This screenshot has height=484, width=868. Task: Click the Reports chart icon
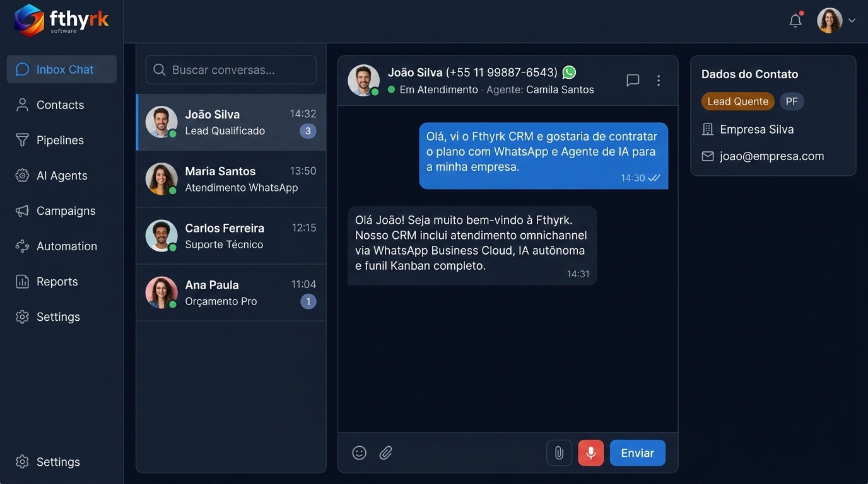[x=22, y=281]
